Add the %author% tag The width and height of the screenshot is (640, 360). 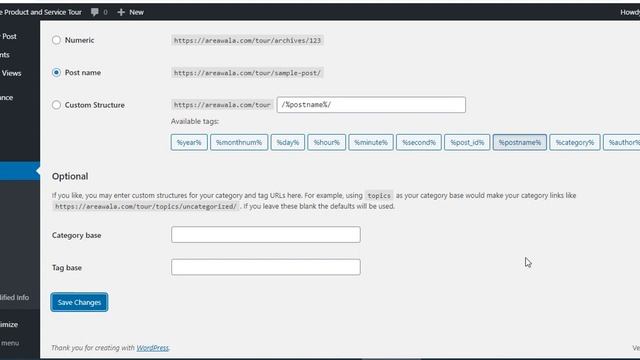622,142
